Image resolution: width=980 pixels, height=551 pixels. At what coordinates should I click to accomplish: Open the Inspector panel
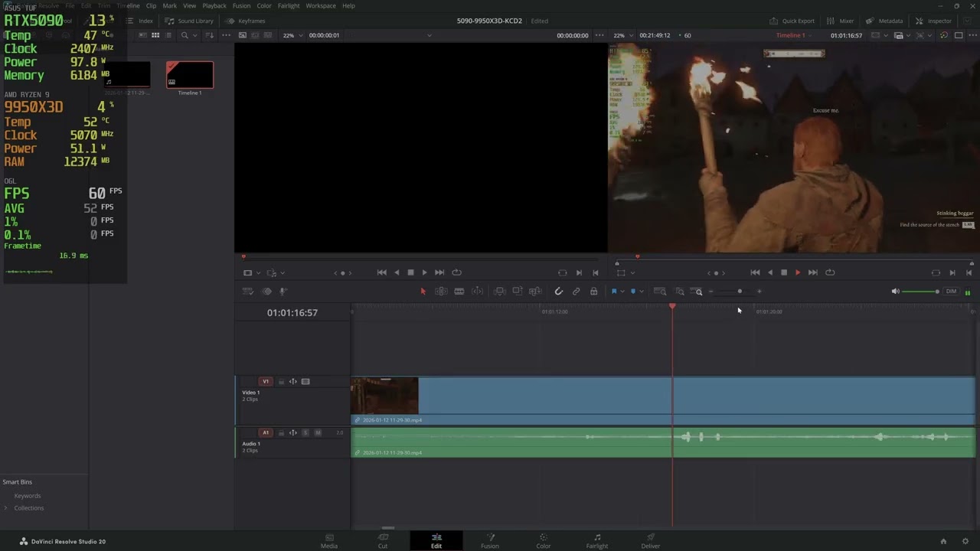[934, 21]
